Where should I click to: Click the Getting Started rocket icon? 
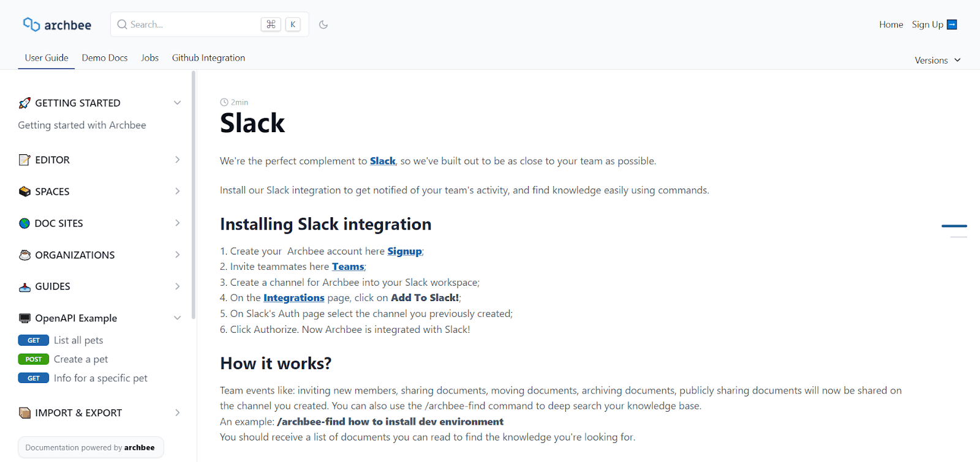pyautogui.click(x=24, y=103)
